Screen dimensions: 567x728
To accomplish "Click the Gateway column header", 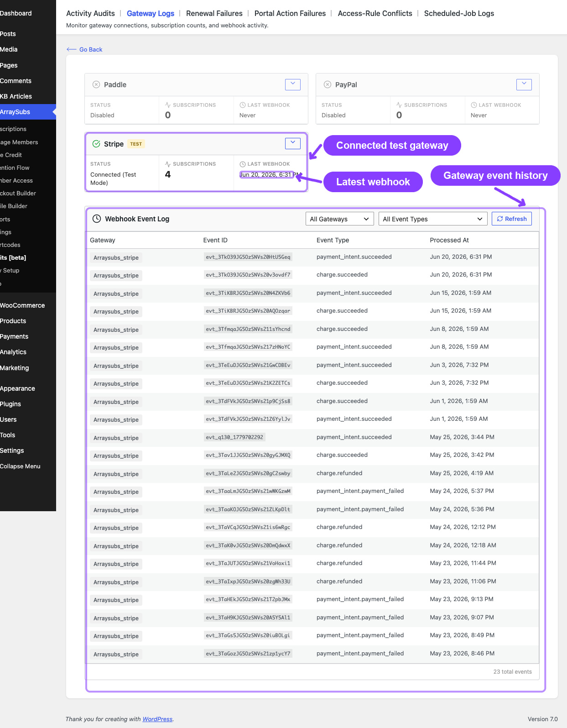I will click(103, 240).
